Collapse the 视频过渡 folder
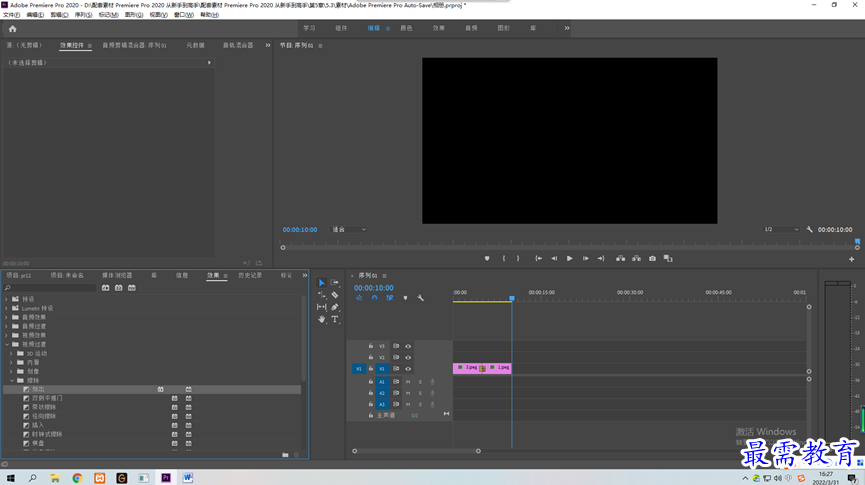This screenshot has height=485, width=865. click(7, 344)
